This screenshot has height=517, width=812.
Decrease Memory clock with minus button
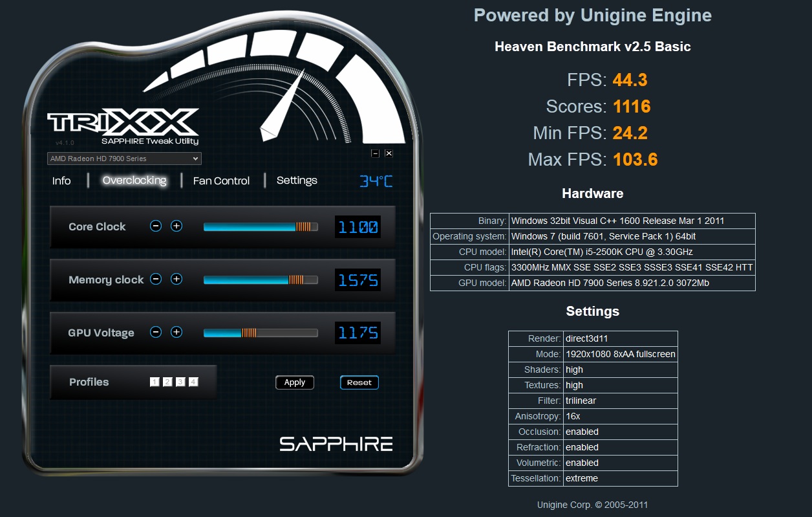pos(156,279)
